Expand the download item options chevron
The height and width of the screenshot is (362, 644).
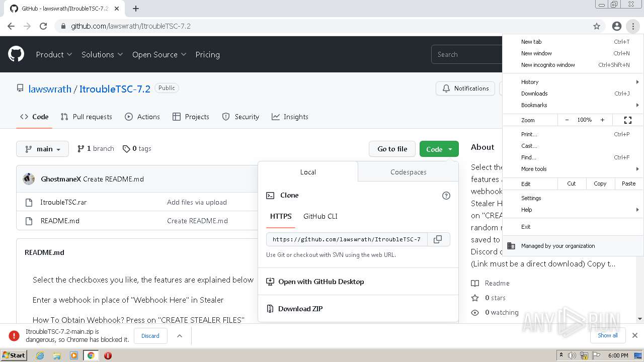tap(180, 336)
